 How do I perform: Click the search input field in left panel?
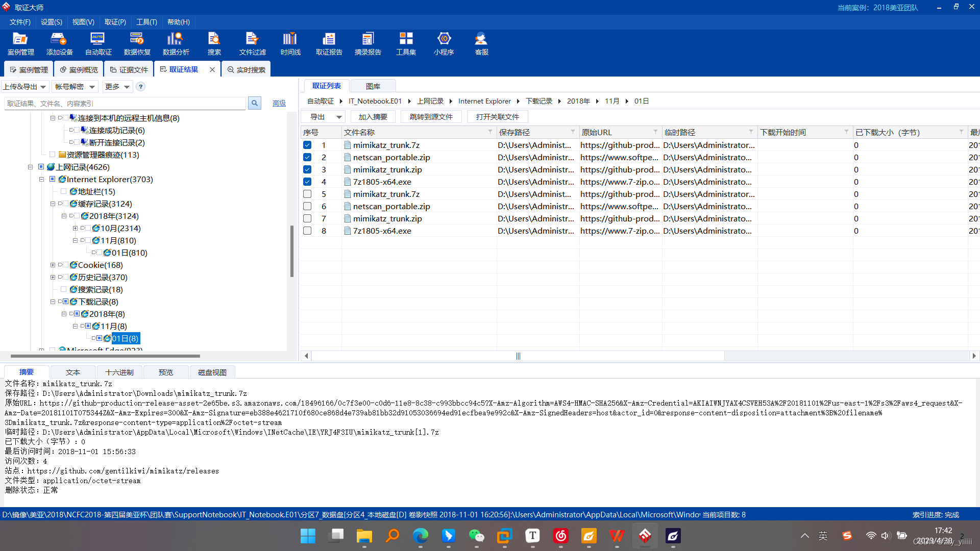point(125,104)
